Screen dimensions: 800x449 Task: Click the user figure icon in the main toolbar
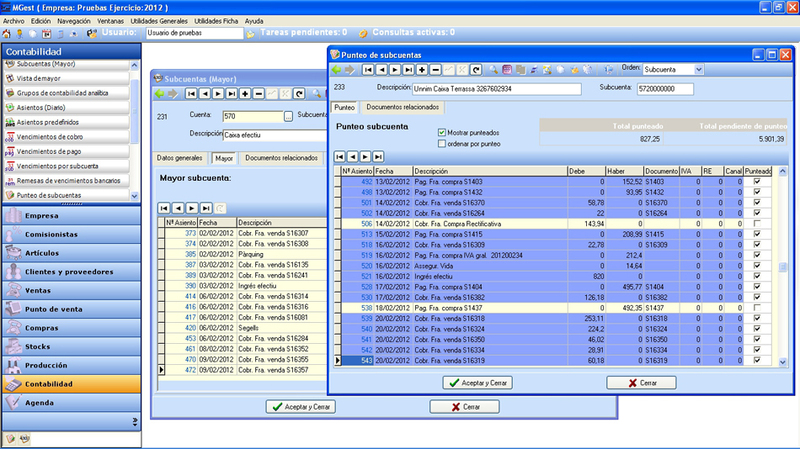[x=20, y=34]
